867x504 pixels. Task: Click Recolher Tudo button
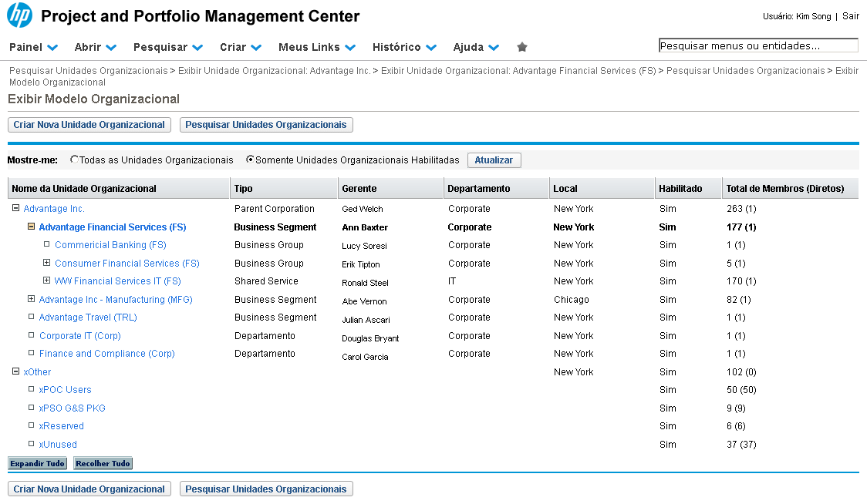[103, 464]
